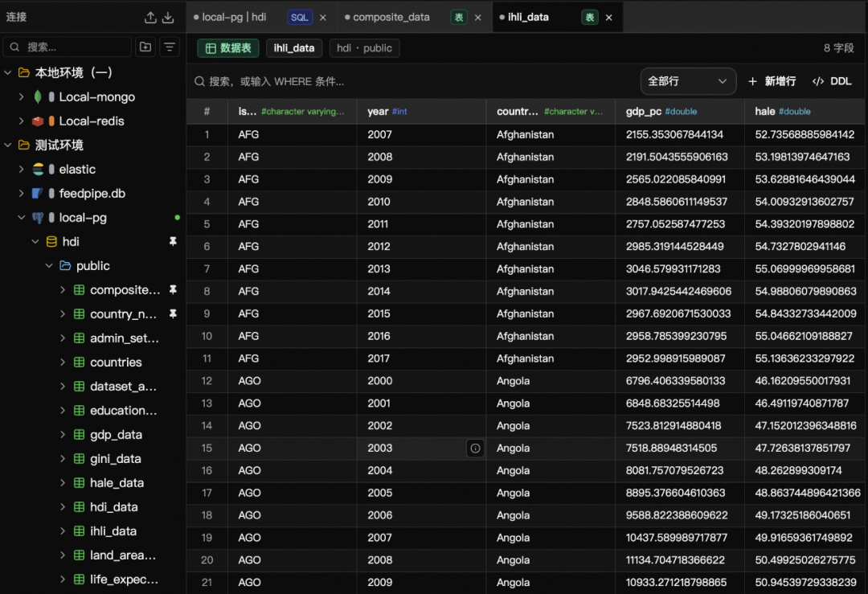The width and height of the screenshot is (868, 594).
Task: Switch to the composite_data tab
Action: point(391,17)
